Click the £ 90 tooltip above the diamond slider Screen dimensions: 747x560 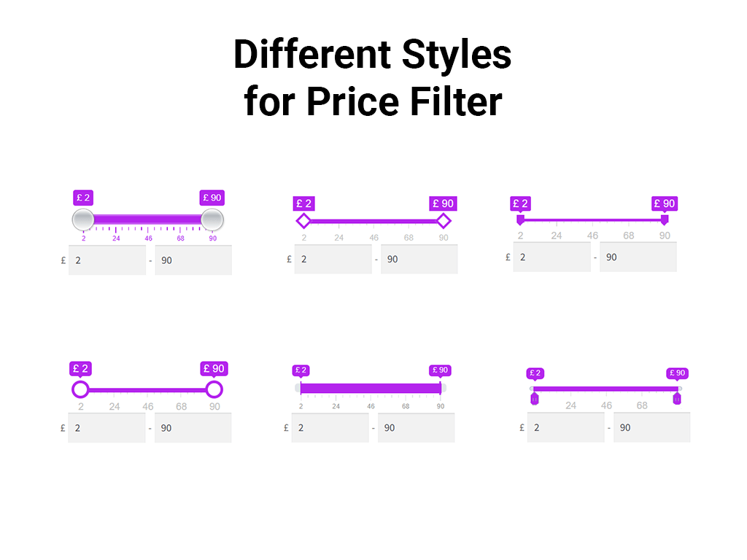(x=442, y=204)
